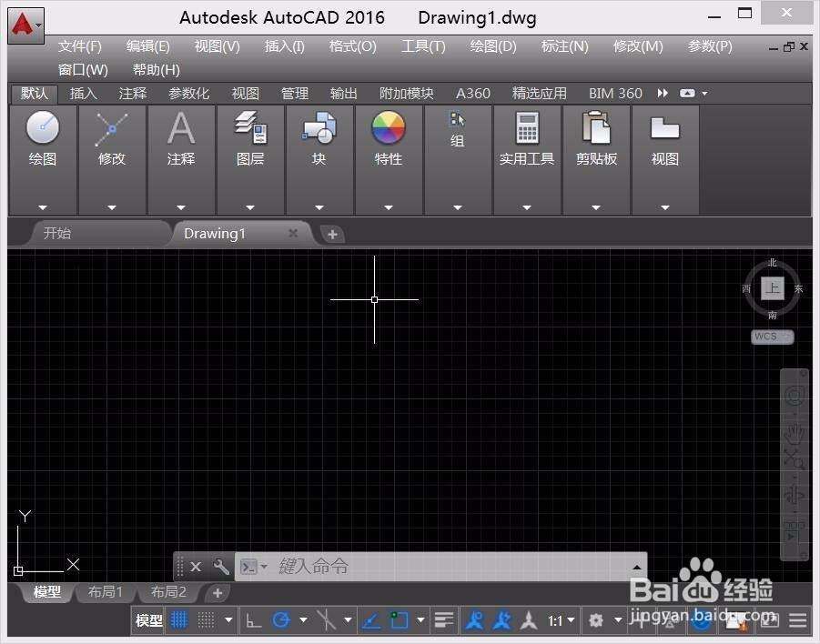The image size is (820, 644).
Task: Open the 视图 view panel folder icon
Action: point(664,127)
